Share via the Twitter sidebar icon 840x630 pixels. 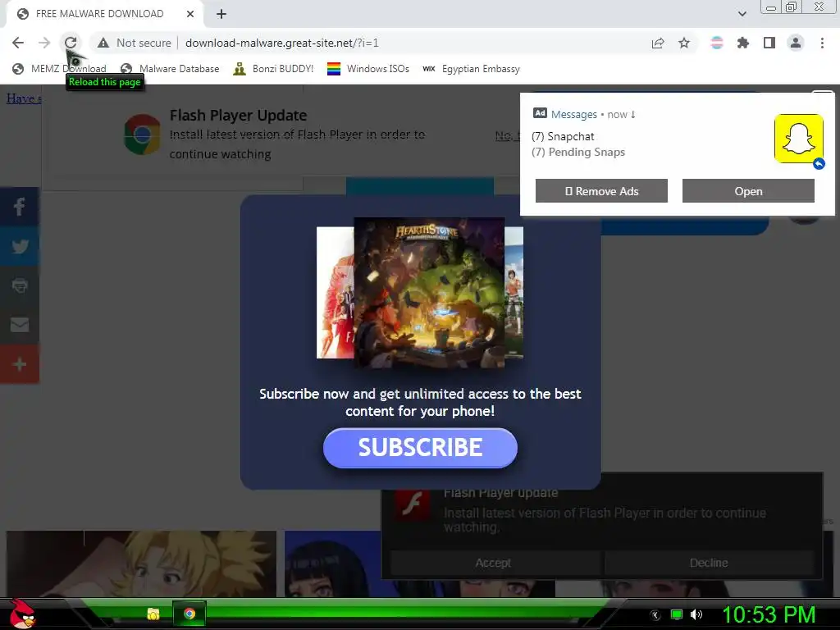pos(20,246)
